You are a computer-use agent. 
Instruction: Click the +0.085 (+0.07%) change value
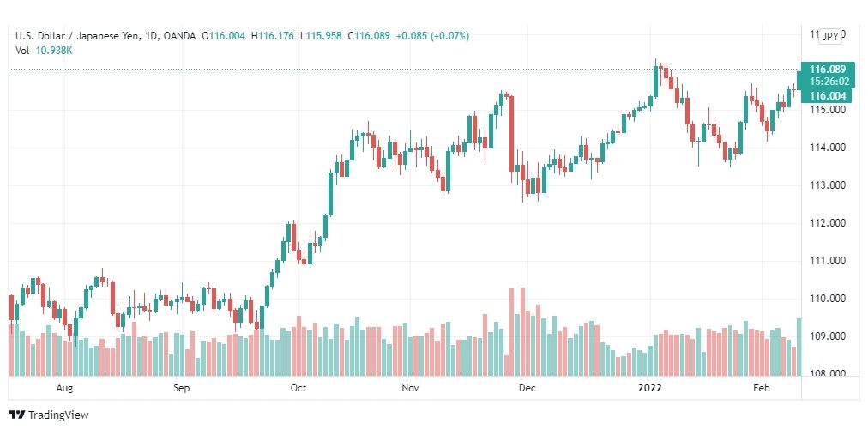(x=431, y=36)
